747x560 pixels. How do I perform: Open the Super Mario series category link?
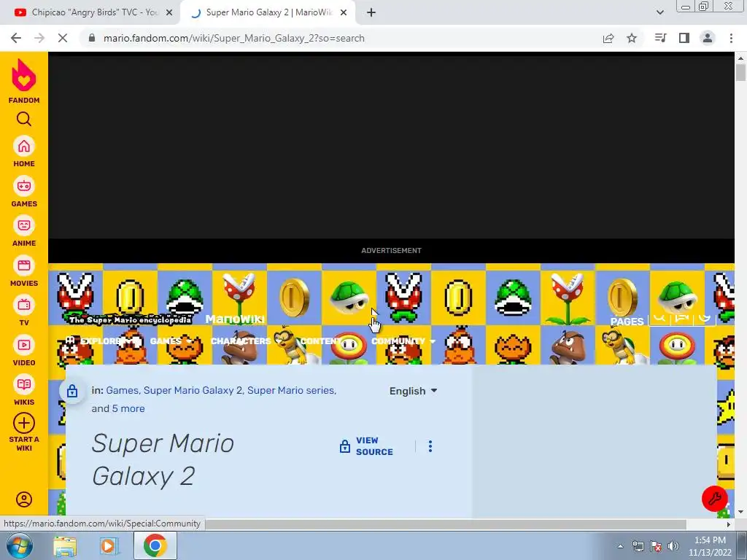coord(290,391)
